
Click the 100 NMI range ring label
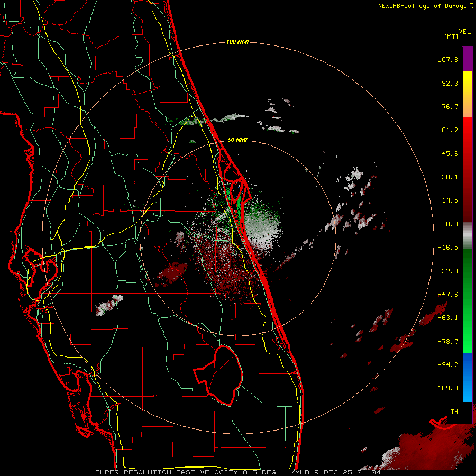[237, 42]
